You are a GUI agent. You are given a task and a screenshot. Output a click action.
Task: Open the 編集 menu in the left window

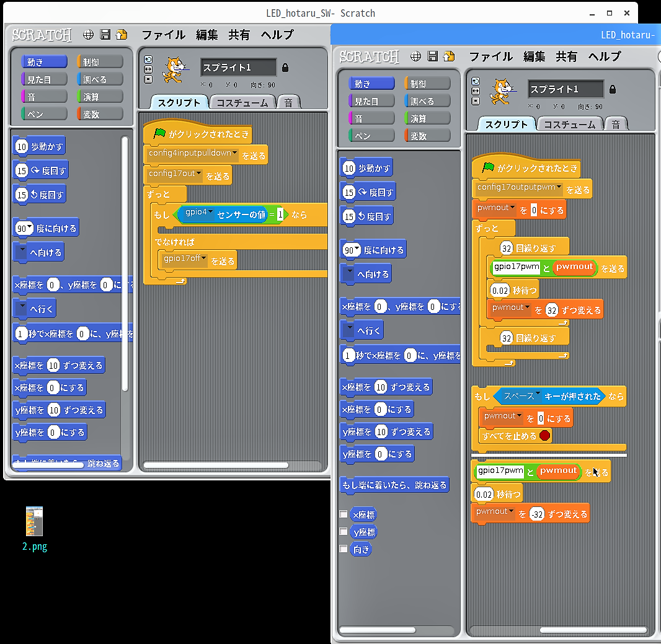tap(206, 35)
